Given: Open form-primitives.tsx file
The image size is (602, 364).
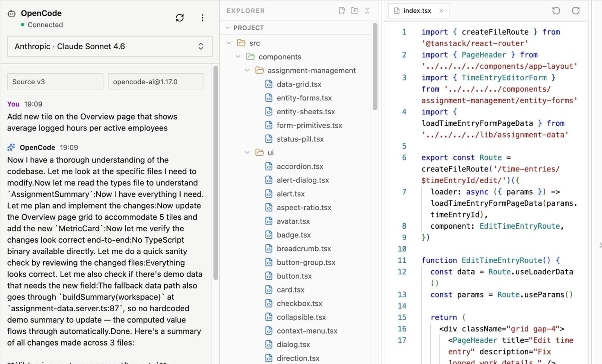Looking at the screenshot, I should [x=309, y=125].
